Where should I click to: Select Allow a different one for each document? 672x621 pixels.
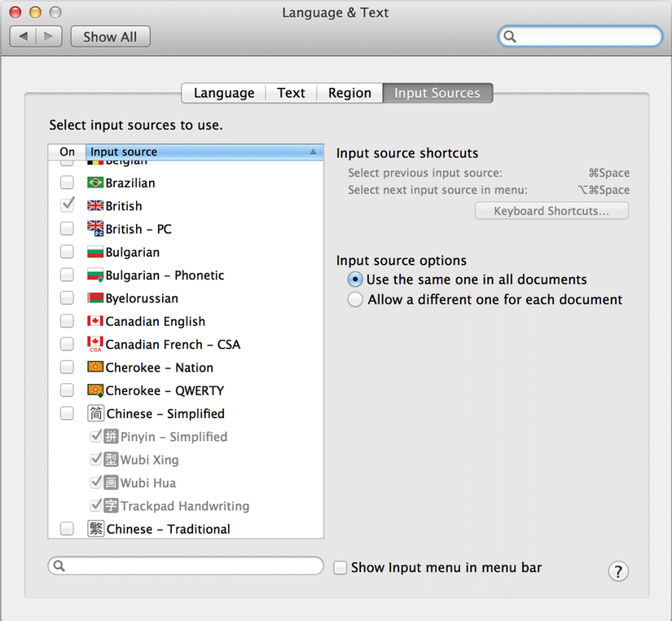click(355, 299)
